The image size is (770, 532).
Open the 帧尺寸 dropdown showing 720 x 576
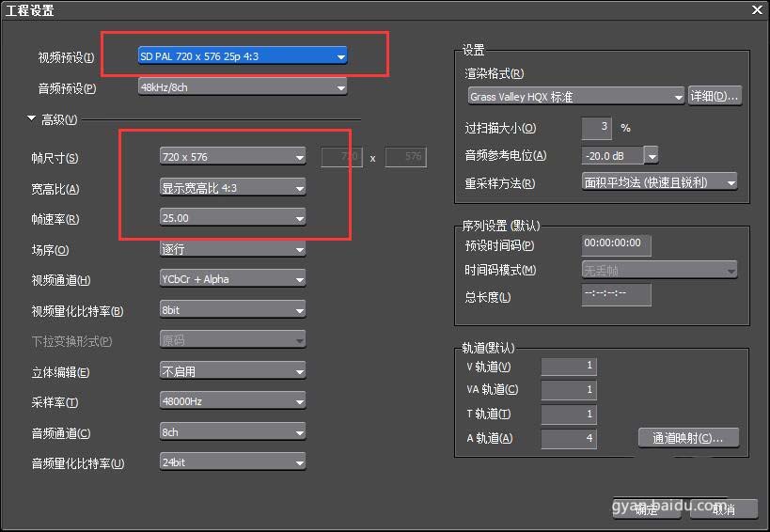(x=232, y=157)
